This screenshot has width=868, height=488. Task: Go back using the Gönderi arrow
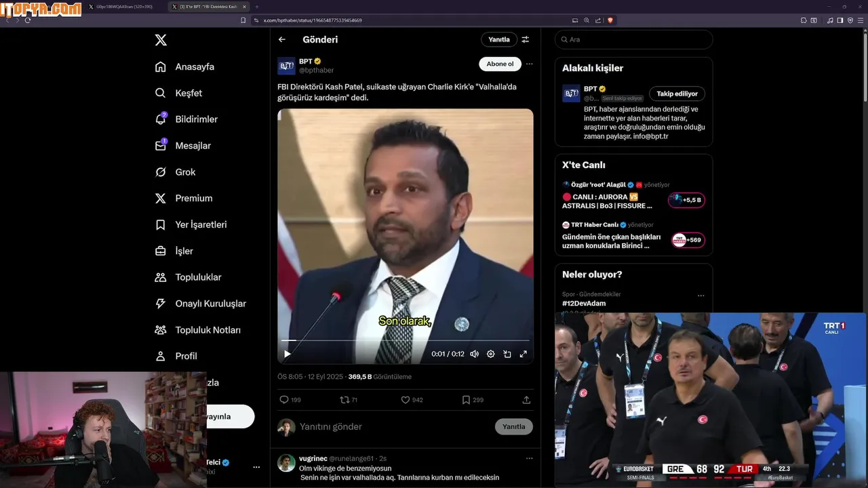282,39
